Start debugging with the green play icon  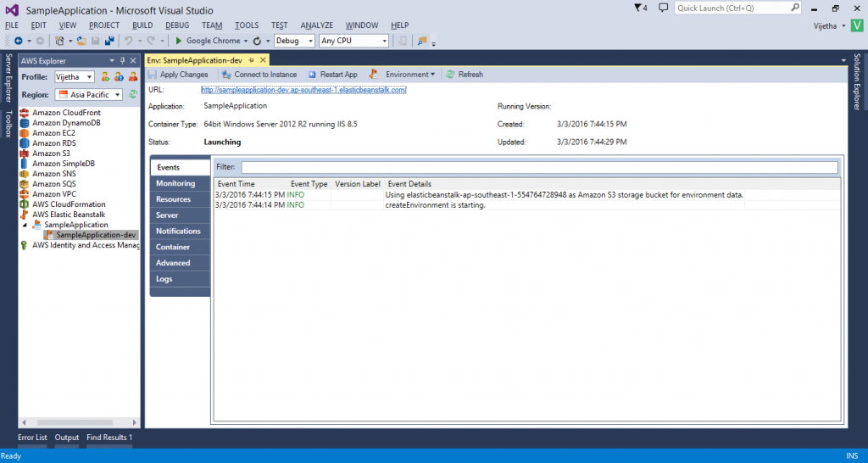[x=179, y=41]
